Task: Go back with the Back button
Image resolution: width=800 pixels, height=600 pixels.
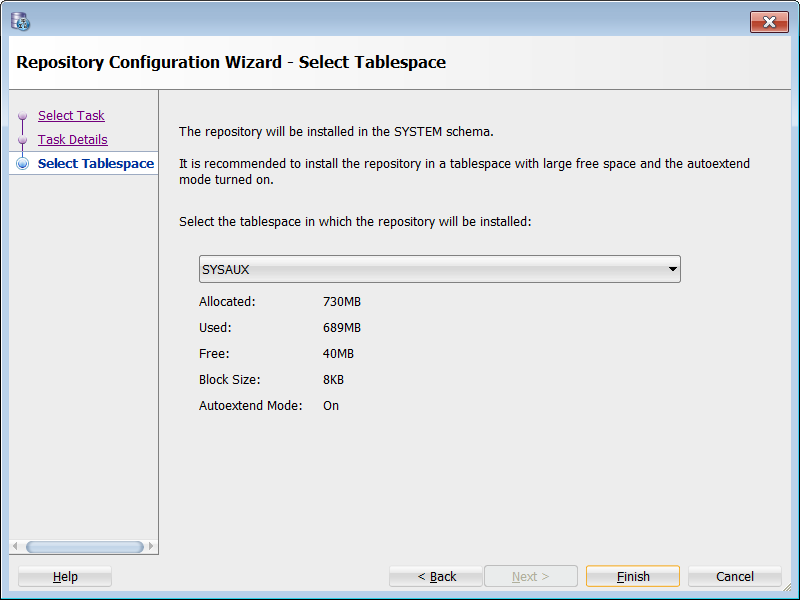Action: (x=436, y=577)
